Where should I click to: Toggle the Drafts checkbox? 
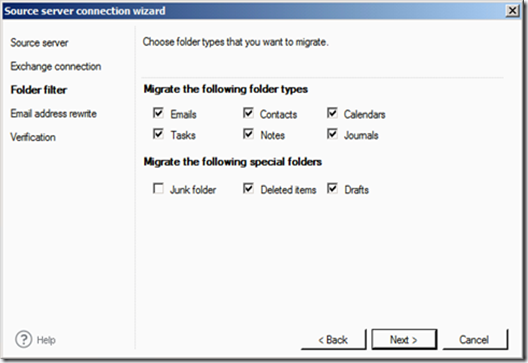(332, 188)
